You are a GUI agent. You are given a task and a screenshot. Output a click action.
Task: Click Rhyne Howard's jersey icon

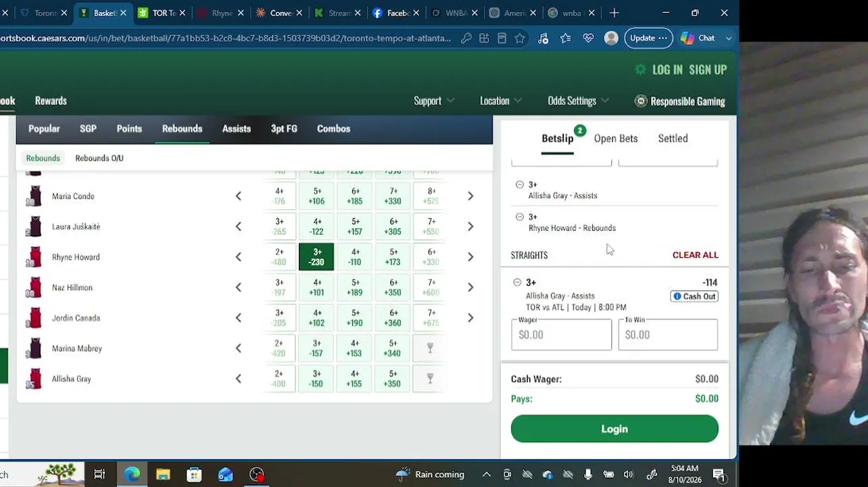tap(34, 257)
